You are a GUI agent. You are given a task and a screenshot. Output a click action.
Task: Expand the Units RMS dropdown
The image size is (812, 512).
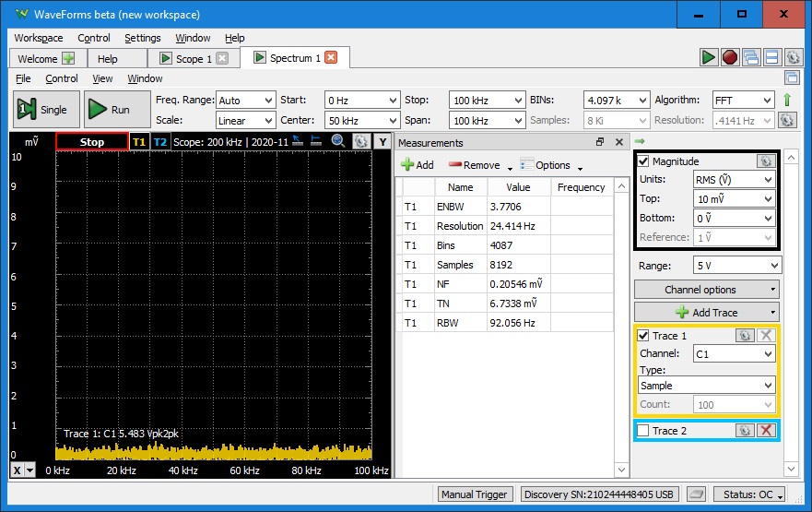click(733, 180)
